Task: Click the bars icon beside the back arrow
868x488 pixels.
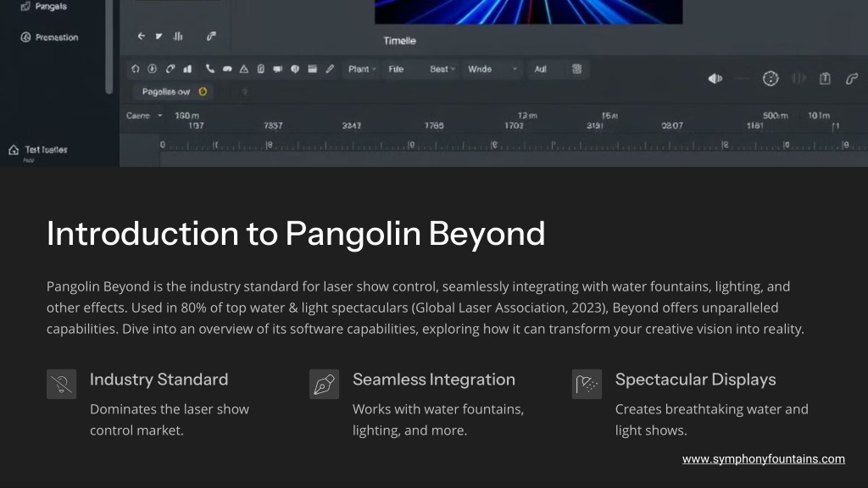Action: point(178,36)
